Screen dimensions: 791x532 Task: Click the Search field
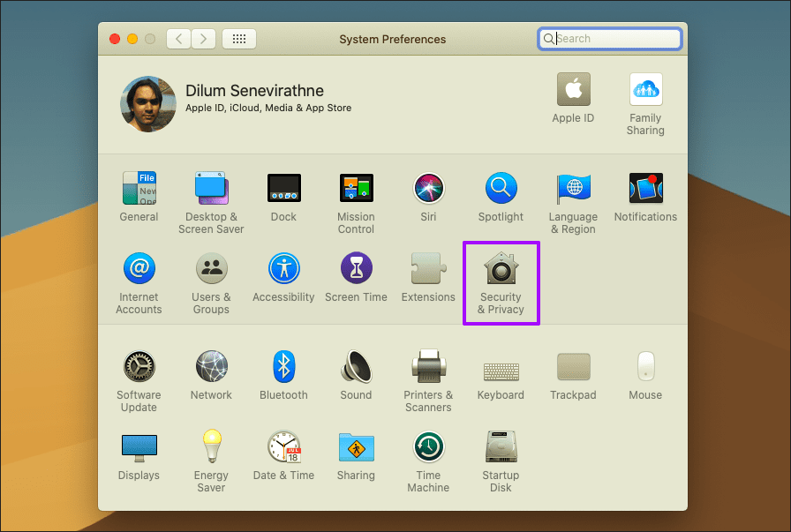(610, 38)
